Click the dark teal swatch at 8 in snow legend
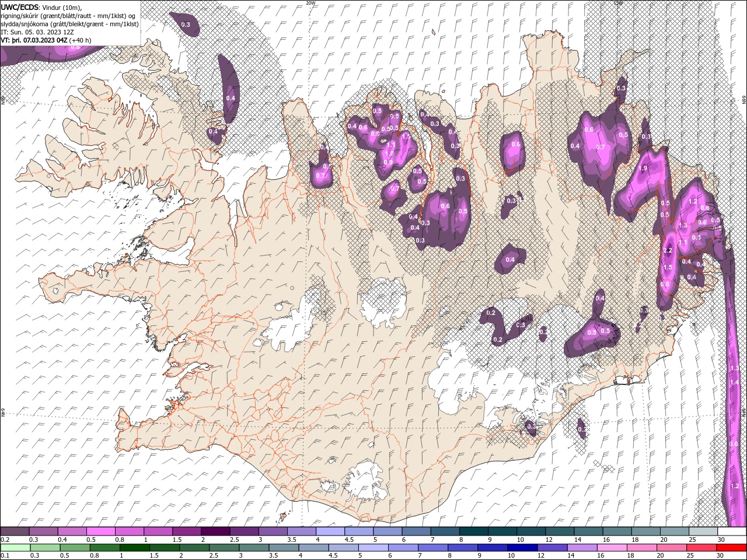Image resolution: width=747 pixels, height=560 pixels. (x=473, y=531)
